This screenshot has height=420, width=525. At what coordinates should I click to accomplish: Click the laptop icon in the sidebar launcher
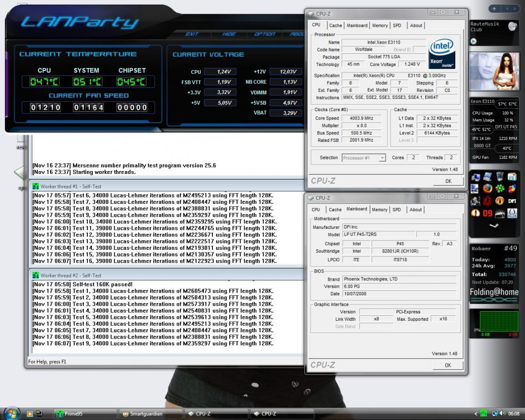pyautogui.click(x=488, y=177)
